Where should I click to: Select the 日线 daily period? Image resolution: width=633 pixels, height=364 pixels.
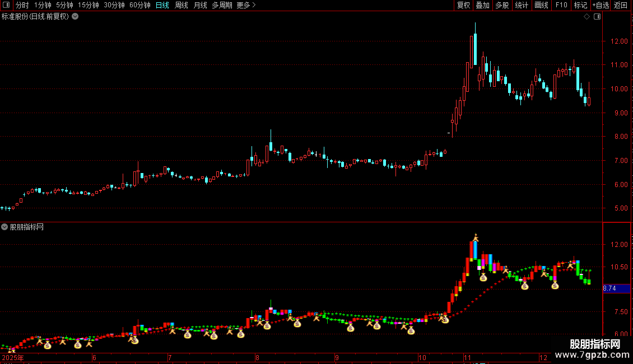162,5
